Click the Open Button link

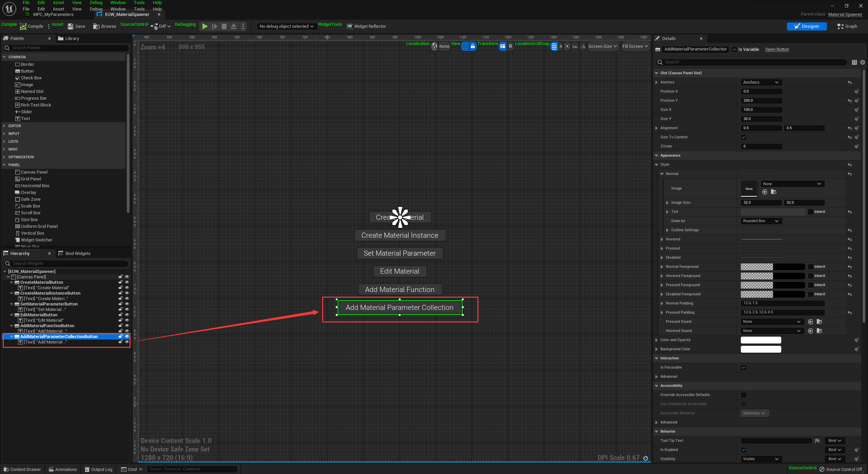777,50
